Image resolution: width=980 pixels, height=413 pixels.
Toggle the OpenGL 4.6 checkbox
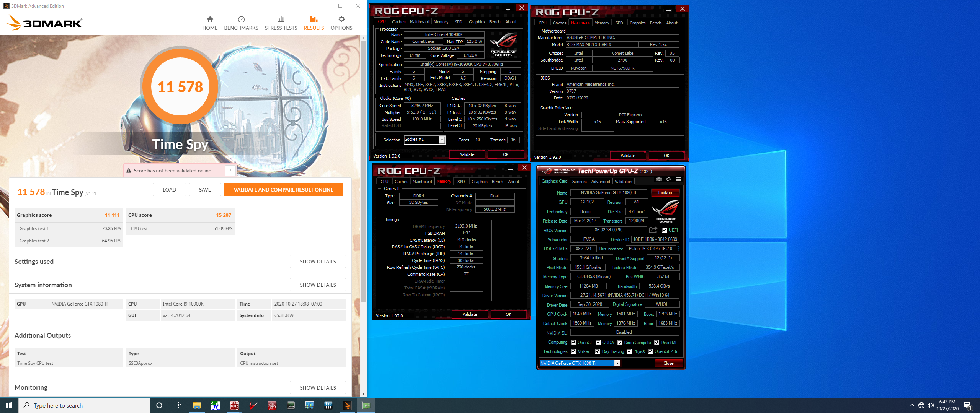point(650,351)
